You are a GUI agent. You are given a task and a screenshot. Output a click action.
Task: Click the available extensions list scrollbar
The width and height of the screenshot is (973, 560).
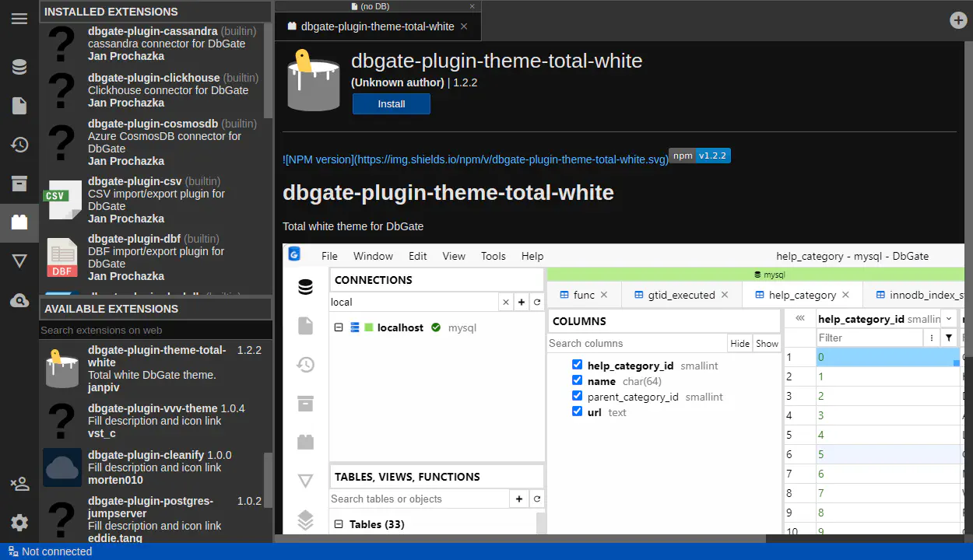269,481
